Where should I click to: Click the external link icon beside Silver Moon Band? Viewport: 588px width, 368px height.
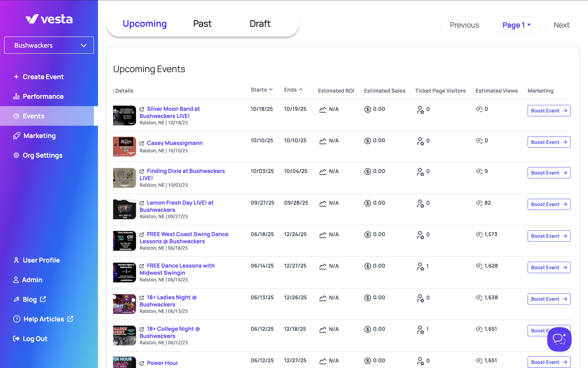click(x=142, y=109)
